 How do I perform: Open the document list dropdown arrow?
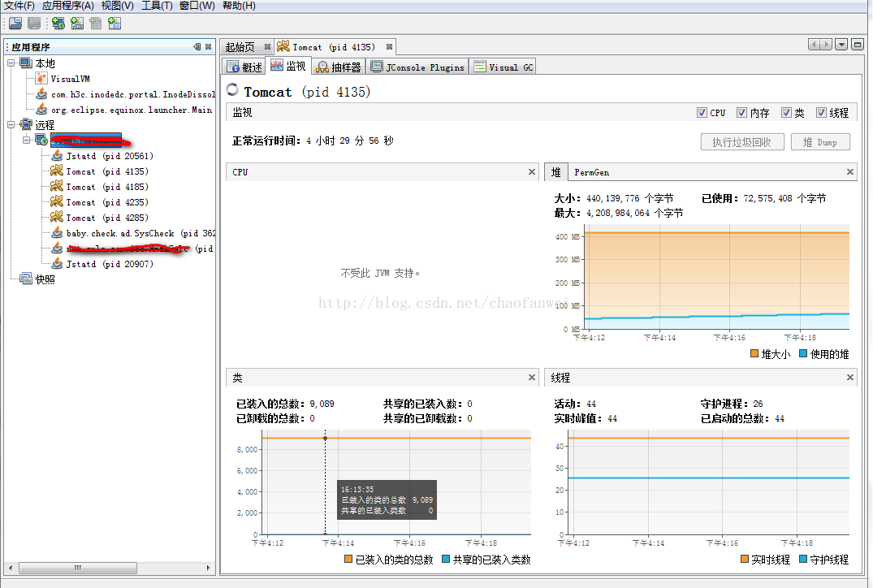coord(841,45)
